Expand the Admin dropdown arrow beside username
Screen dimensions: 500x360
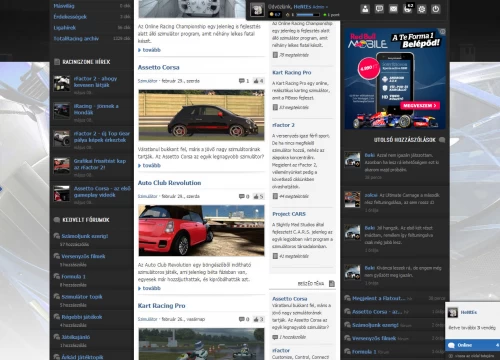tap(327, 7)
